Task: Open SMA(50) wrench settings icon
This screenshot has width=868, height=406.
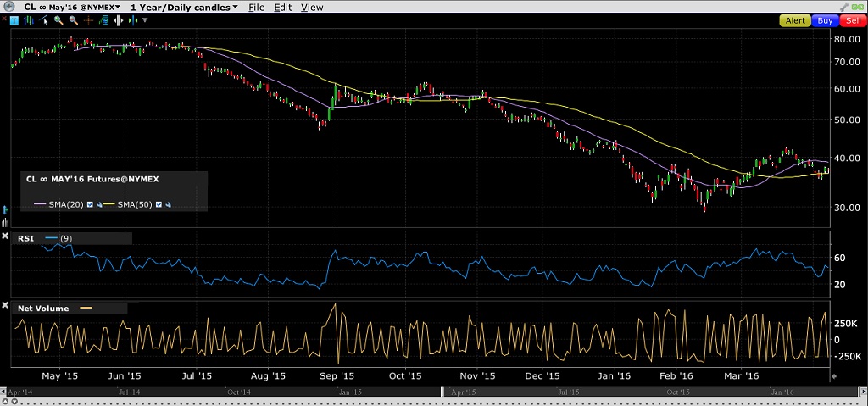Action: pyautogui.click(x=169, y=205)
